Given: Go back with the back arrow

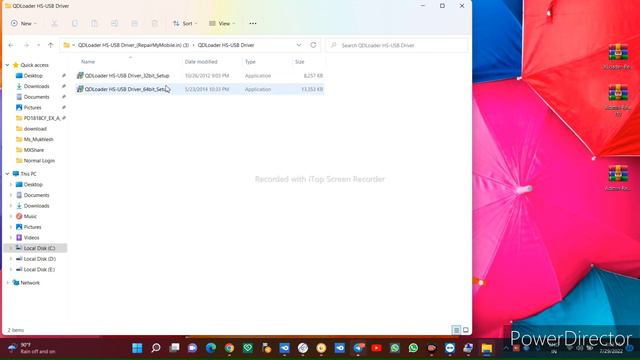Looking at the screenshot, I should point(11,45).
